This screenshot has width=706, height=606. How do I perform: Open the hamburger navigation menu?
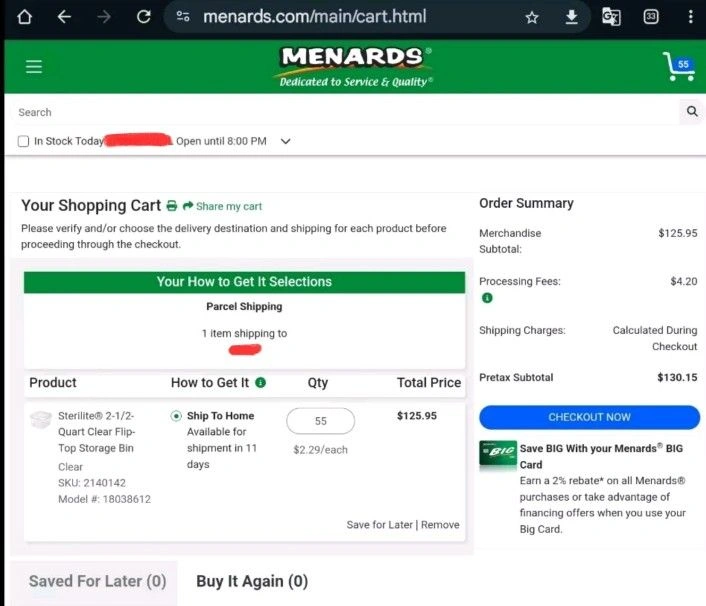(x=34, y=67)
